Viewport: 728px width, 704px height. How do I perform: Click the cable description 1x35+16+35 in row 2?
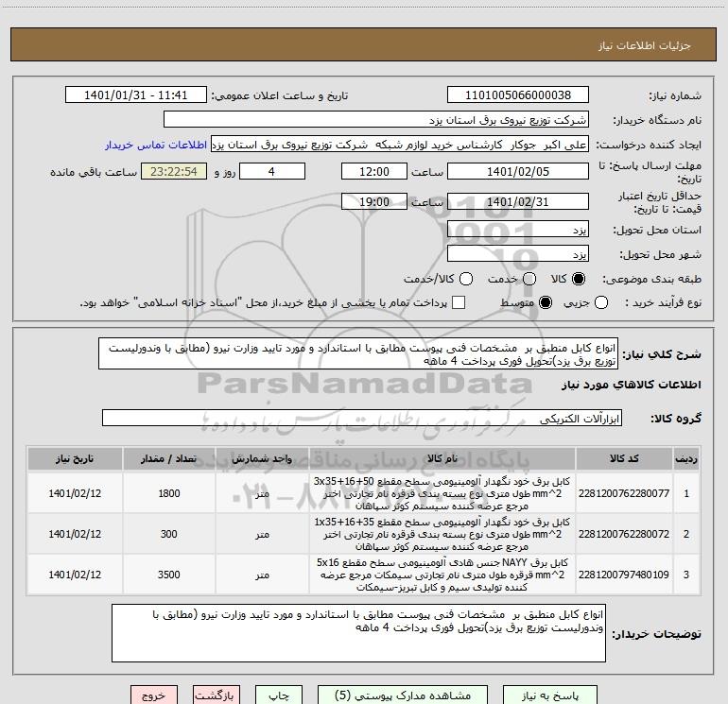click(x=442, y=534)
